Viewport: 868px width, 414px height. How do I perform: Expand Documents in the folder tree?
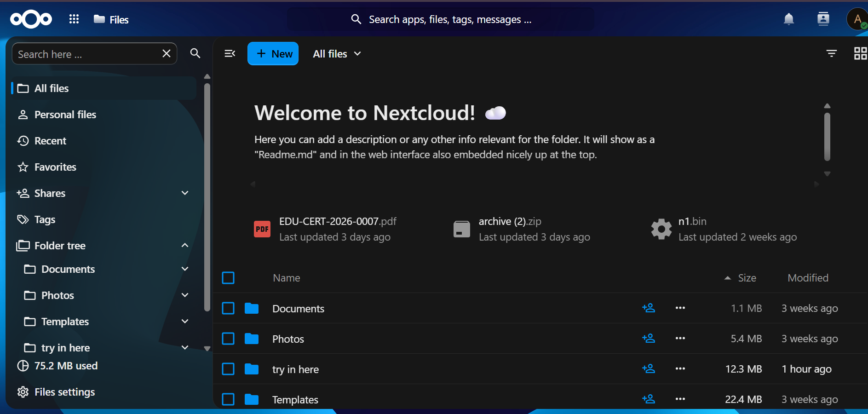(x=185, y=269)
